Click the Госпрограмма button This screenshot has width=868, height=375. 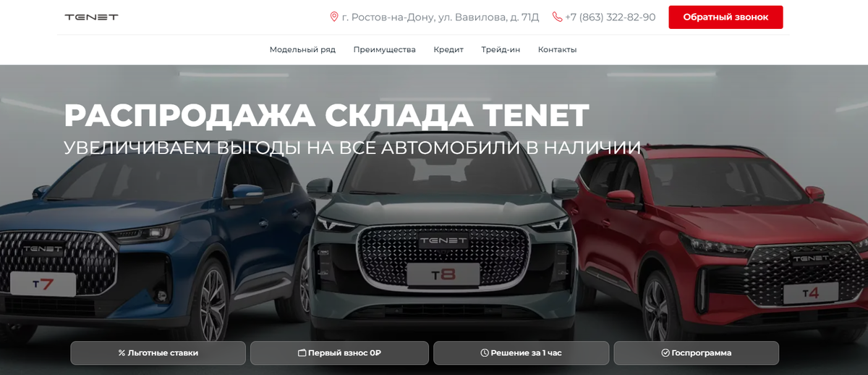(x=696, y=353)
